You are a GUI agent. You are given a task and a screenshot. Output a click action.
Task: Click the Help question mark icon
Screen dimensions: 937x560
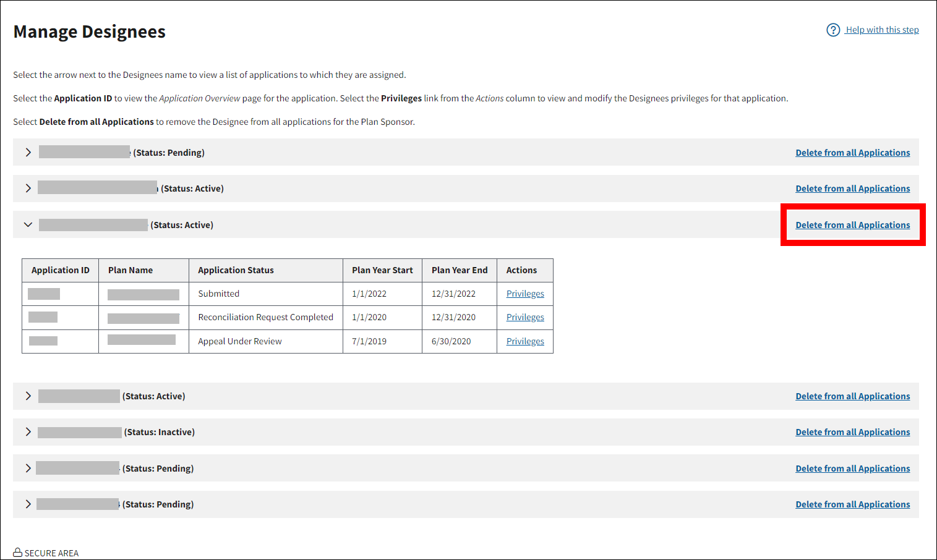(x=833, y=30)
